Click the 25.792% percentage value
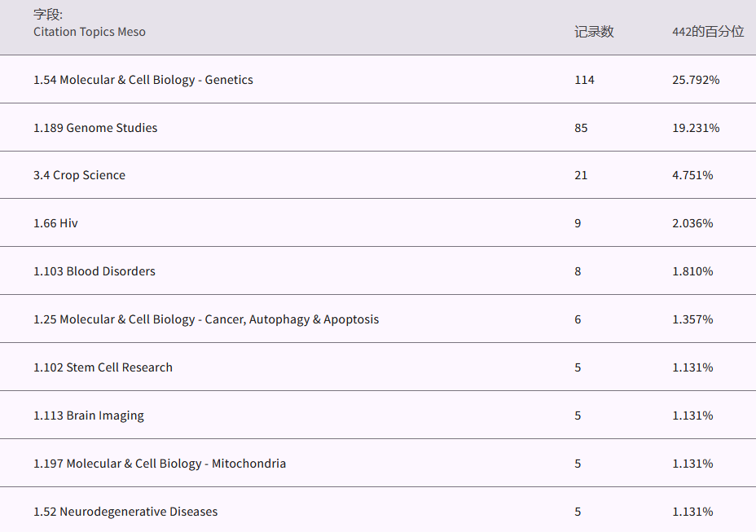This screenshot has height=532, width=756. pos(696,80)
